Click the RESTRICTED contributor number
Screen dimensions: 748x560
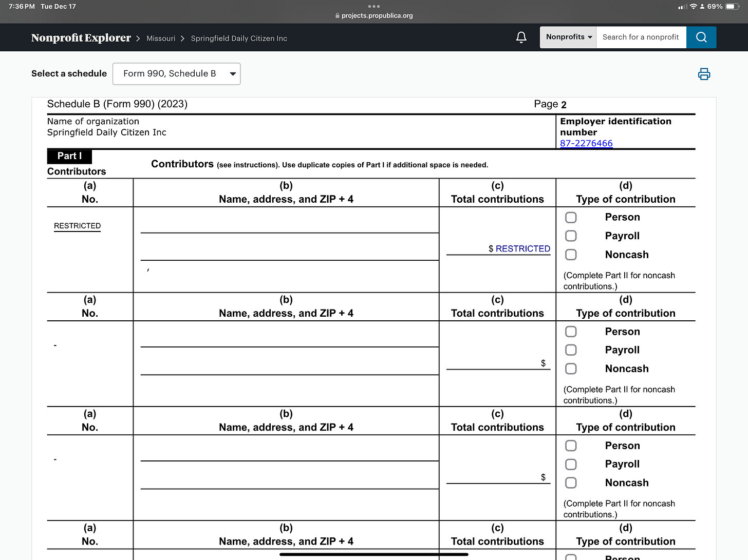(77, 226)
